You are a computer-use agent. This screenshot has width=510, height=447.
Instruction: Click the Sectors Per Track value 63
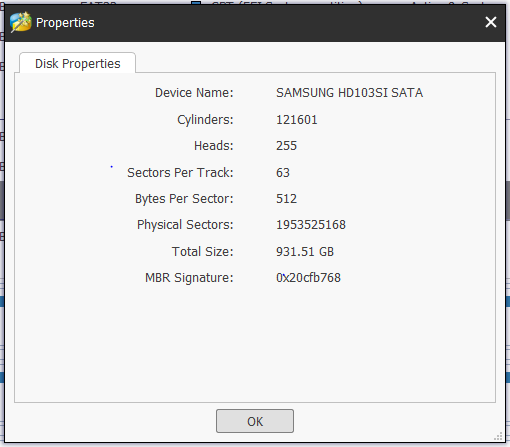[x=283, y=173]
